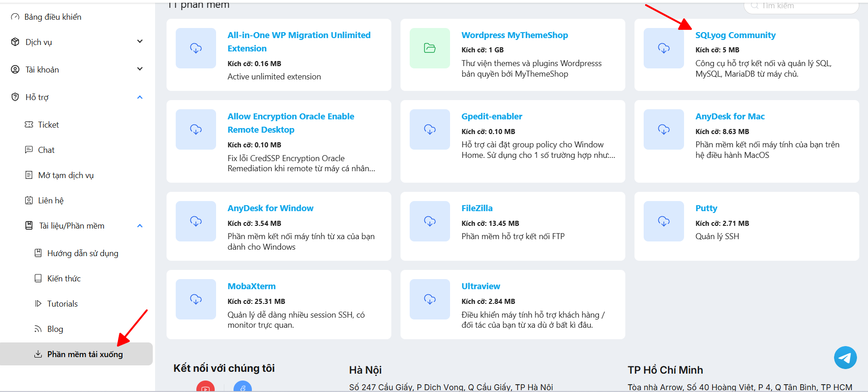Open the FileZilla link
Screen dimensions: 868x392
point(477,208)
